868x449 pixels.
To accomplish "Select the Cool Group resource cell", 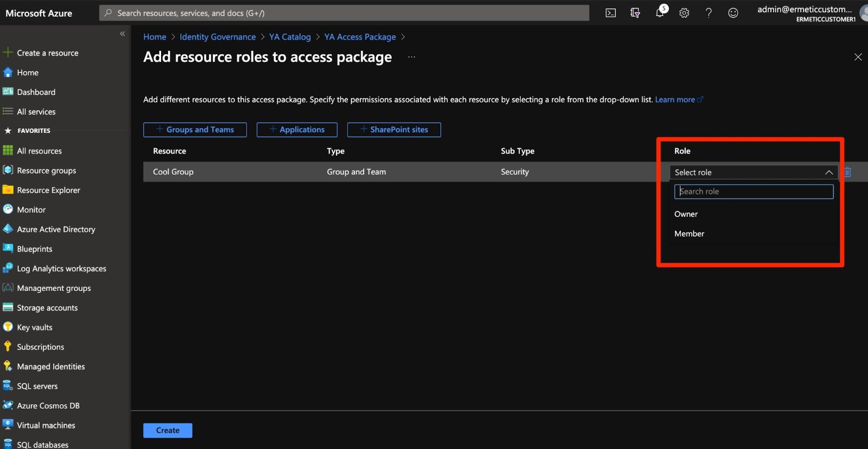I will (173, 172).
